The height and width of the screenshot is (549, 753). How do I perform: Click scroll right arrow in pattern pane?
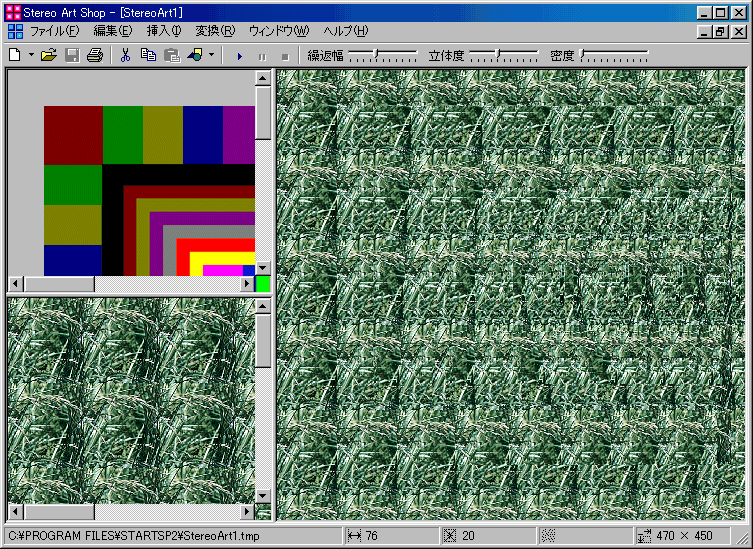(247, 512)
